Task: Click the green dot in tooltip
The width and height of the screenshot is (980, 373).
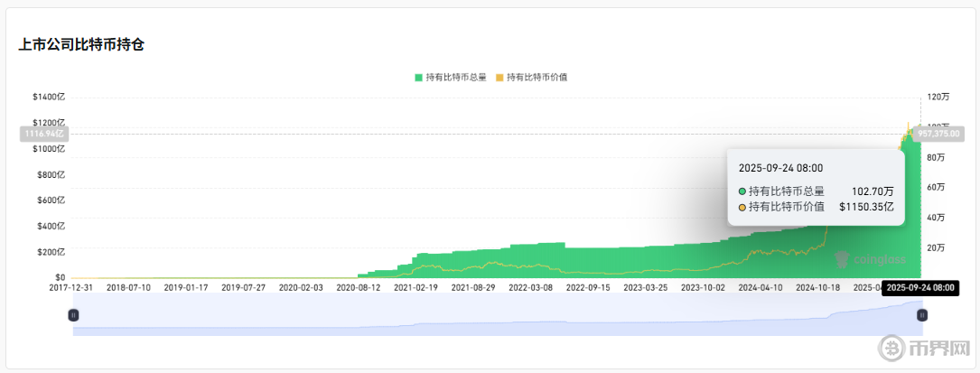Action: coord(742,191)
